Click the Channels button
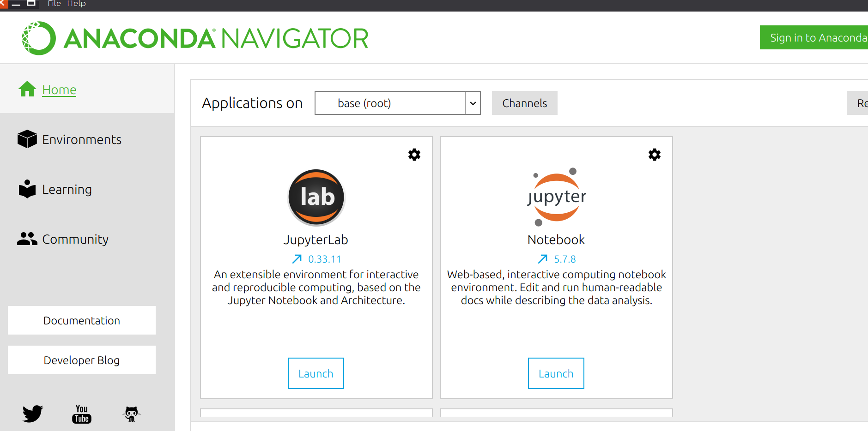 [525, 103]
